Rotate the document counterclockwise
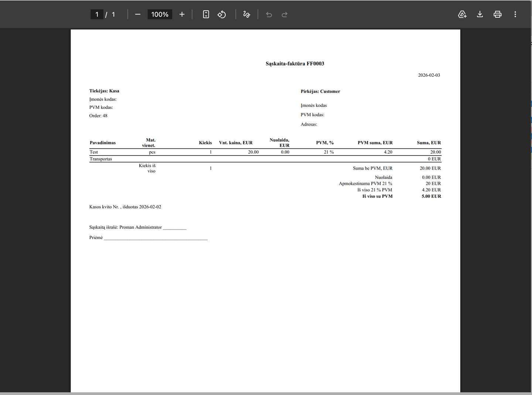 point(222,14)
